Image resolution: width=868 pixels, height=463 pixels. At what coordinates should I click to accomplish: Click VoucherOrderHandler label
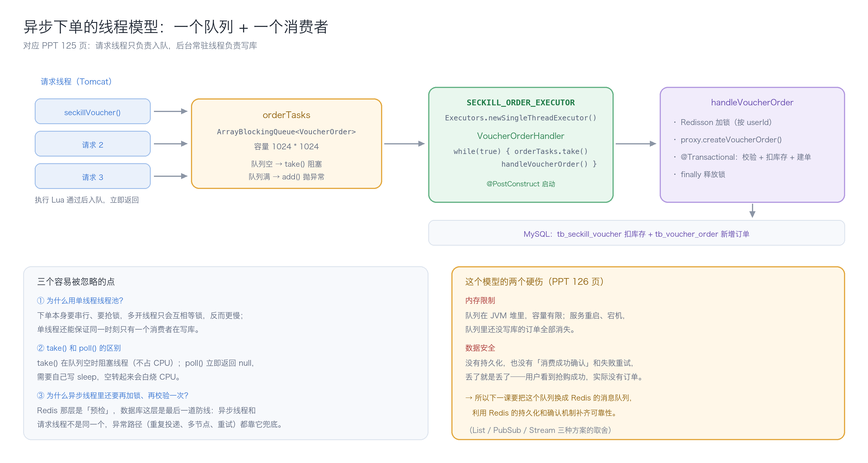point(521,136)
